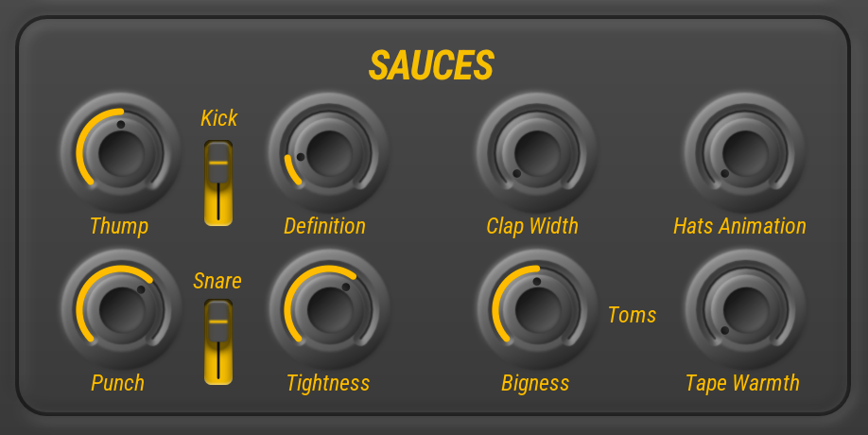The image size is (868, 435).
Task: Click the Toms label
Action: click(632, 315)
